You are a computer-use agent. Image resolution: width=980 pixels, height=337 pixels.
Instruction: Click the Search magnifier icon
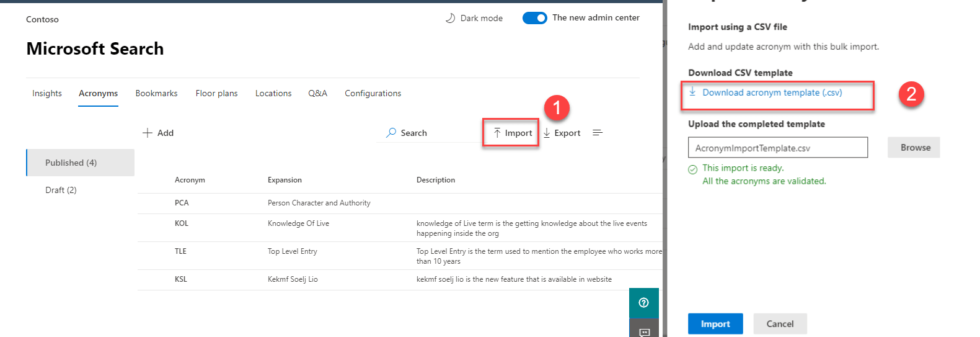(x=391, y=133)
